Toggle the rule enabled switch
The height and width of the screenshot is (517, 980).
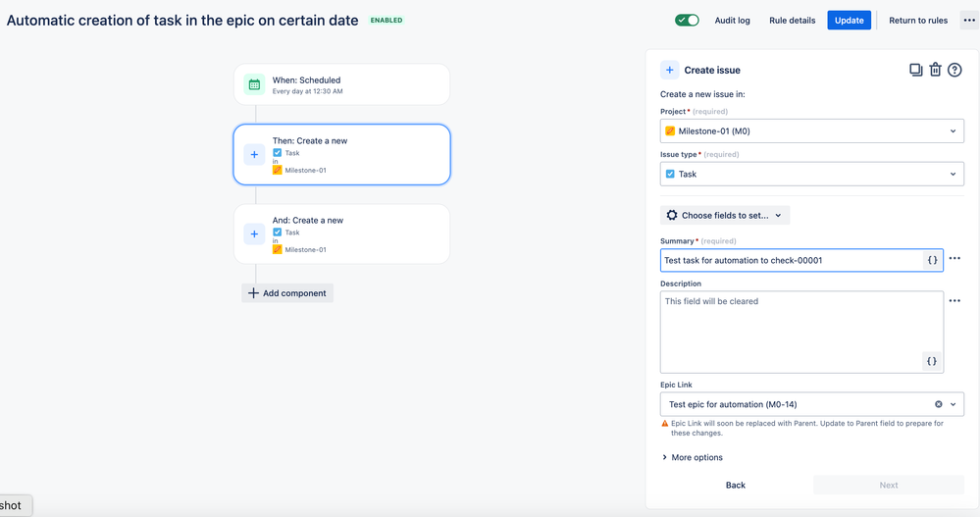[x=687, y=20]
